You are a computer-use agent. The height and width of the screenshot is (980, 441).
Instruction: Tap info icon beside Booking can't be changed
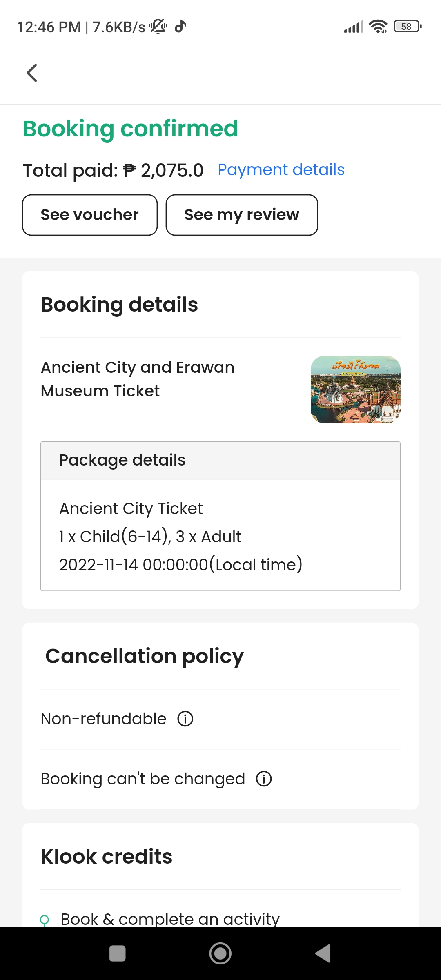click(x=264, y=779)
